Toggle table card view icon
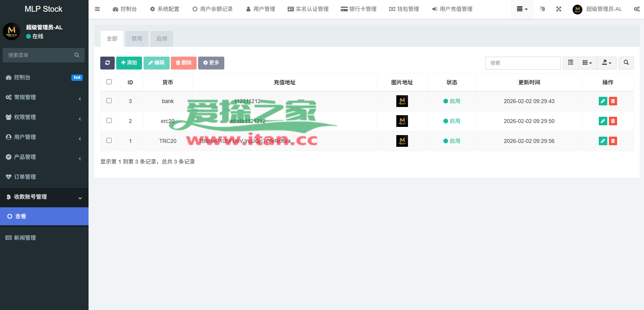The height and width of the screenshot is (310, 644). pos(570,63)
